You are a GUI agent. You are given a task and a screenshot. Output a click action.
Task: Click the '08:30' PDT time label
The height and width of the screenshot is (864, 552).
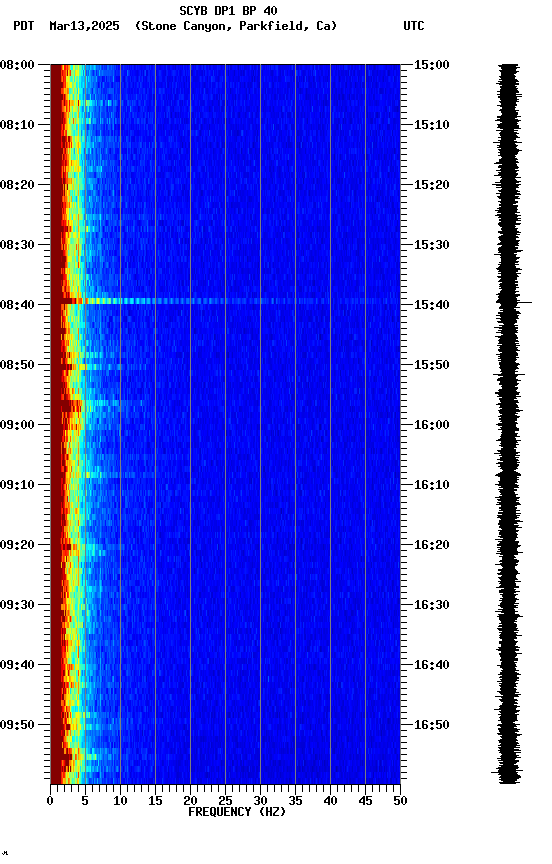pos(17,245)
